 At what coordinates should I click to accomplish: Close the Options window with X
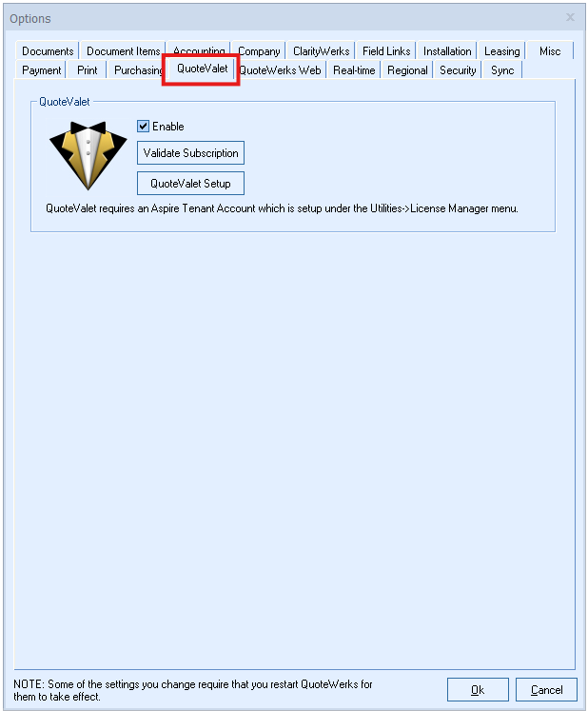tap(570, 17)
